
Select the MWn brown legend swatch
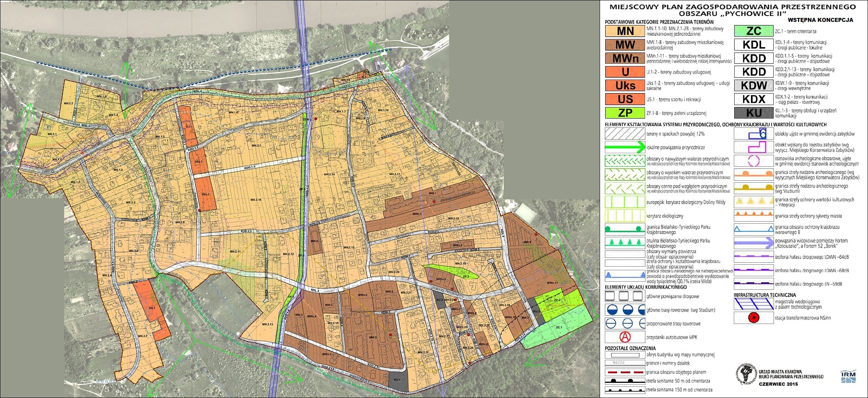(x=625, y=59)
